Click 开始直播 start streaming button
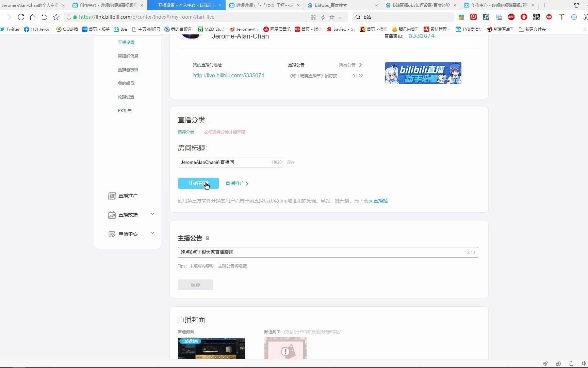The image size is (588, 368). pos(198,183)
